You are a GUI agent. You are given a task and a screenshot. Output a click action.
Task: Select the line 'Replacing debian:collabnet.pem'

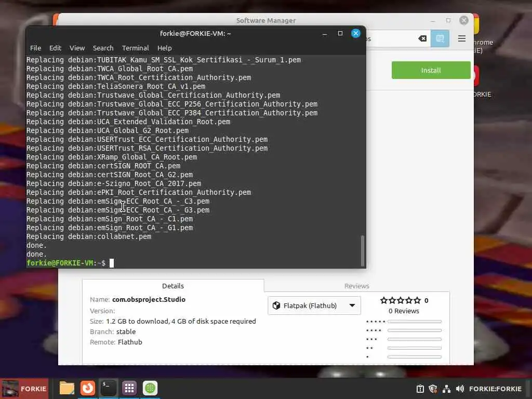point(89,236)
